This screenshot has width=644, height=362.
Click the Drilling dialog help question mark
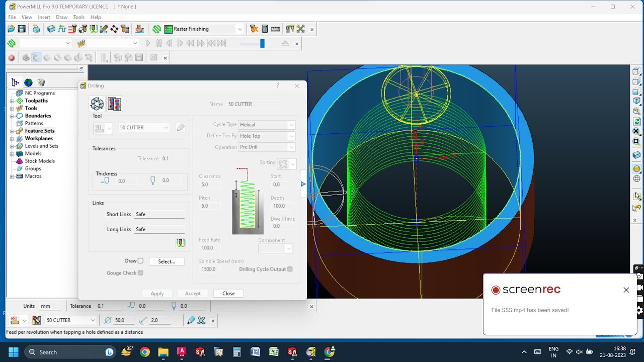point(277,85)
